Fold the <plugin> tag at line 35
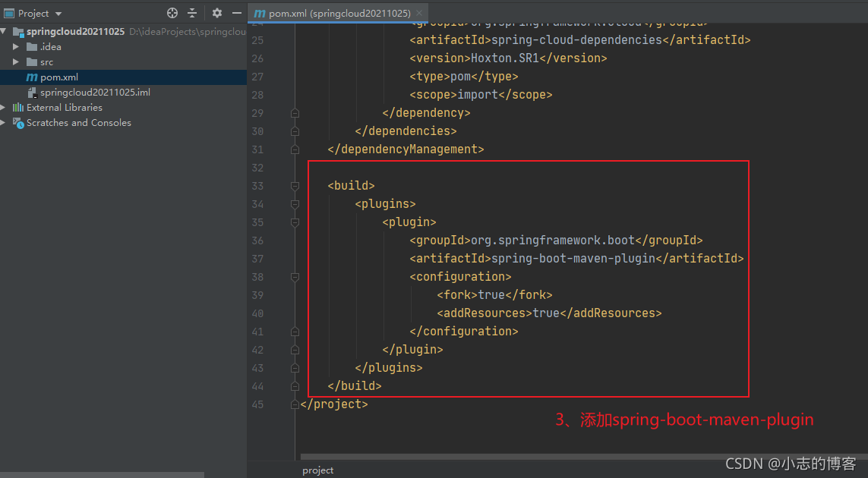This screenshot has height=478, width=868. 295,222
